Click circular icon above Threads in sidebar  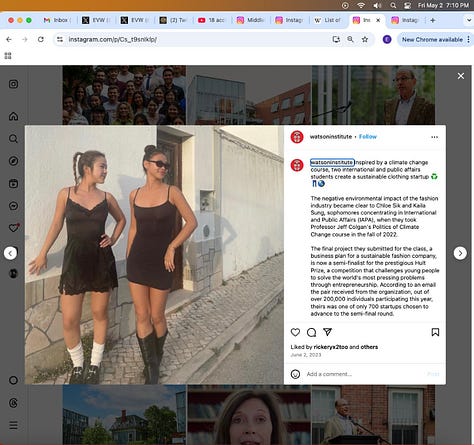pyautogui.click(x=13, y=380)
